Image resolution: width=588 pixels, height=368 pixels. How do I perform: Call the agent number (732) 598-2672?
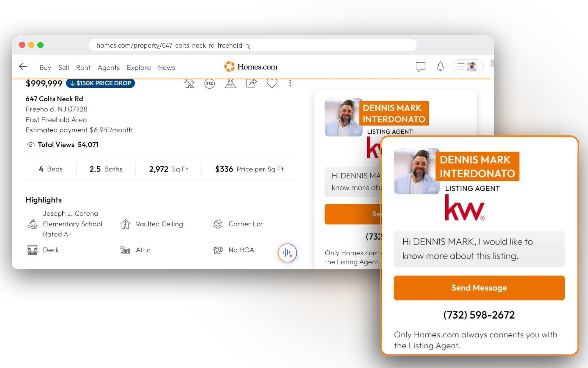tap(479, 315)
